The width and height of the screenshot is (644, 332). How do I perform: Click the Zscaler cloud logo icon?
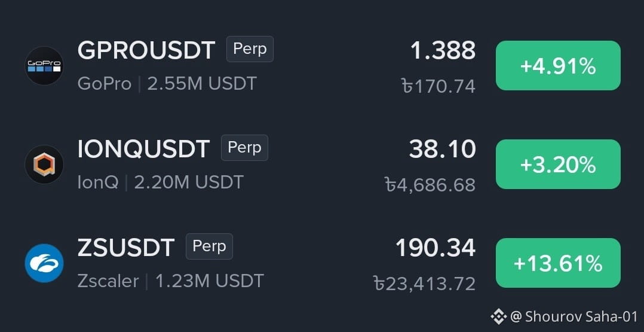tap(44, 263)
